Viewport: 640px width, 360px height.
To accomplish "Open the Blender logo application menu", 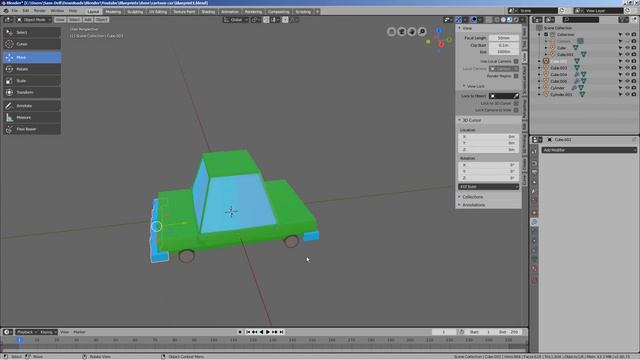I will pos(6,11).
